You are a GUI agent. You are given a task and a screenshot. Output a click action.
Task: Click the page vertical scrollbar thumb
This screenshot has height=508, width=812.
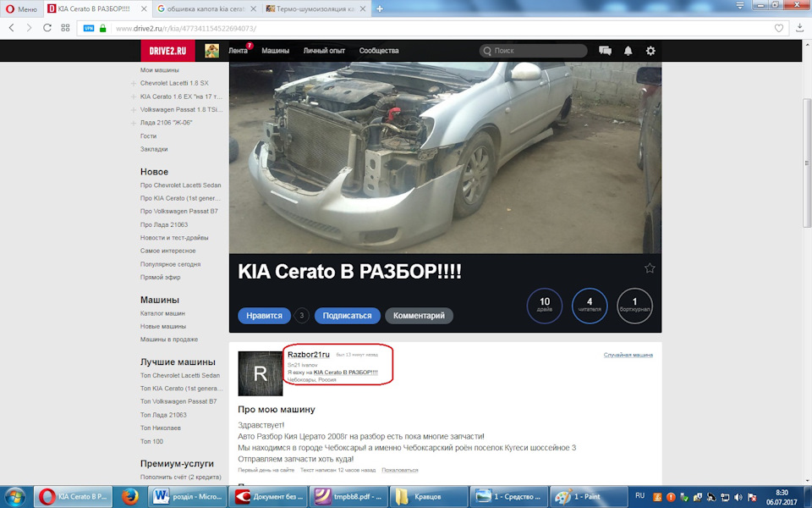[x=807, y=163]
